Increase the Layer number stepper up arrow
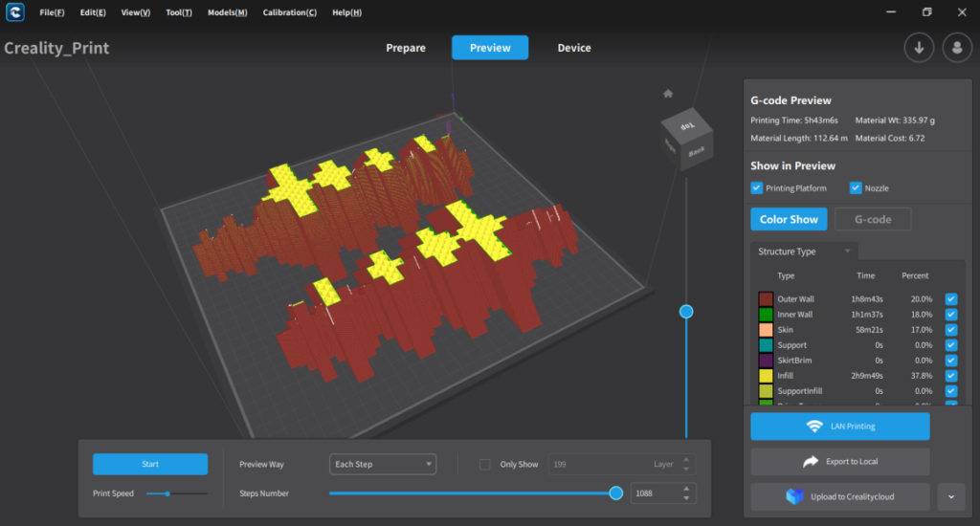 [686, 460]
